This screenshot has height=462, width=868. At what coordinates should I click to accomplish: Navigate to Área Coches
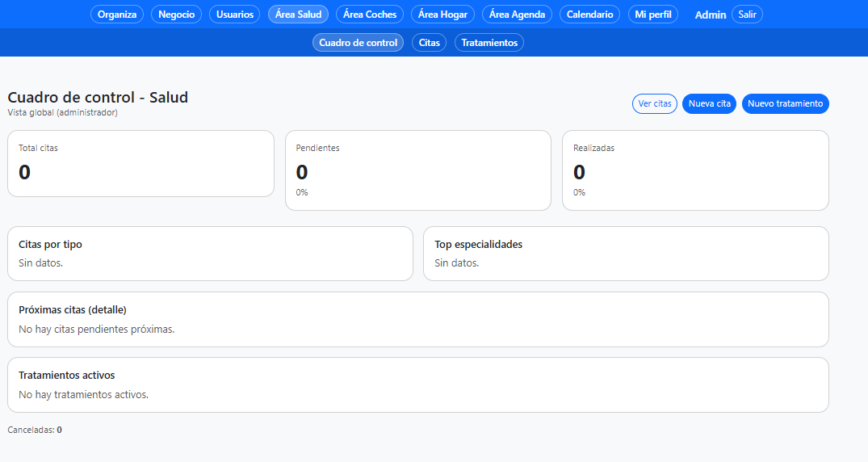pyautogui.click(x=370, y=15)
